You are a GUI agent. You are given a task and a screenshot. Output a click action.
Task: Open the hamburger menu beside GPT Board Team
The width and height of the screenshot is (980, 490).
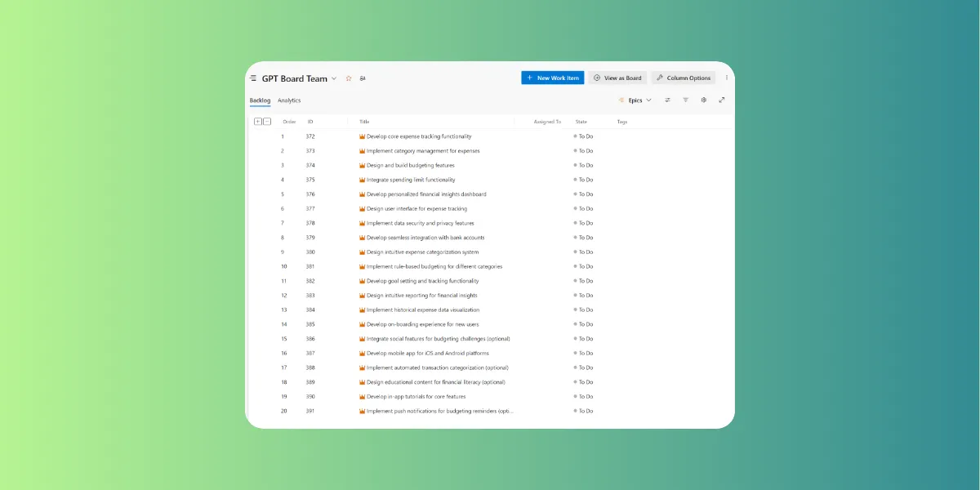point(253,78)
